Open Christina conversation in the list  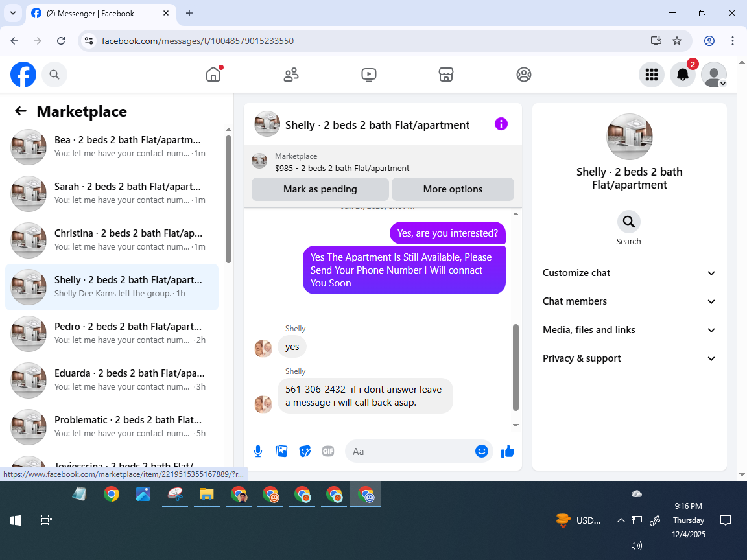coord(112,240)
